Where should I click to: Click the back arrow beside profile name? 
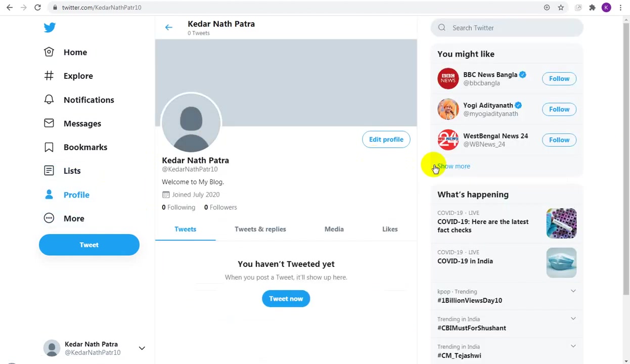click(x=169, y=27)
